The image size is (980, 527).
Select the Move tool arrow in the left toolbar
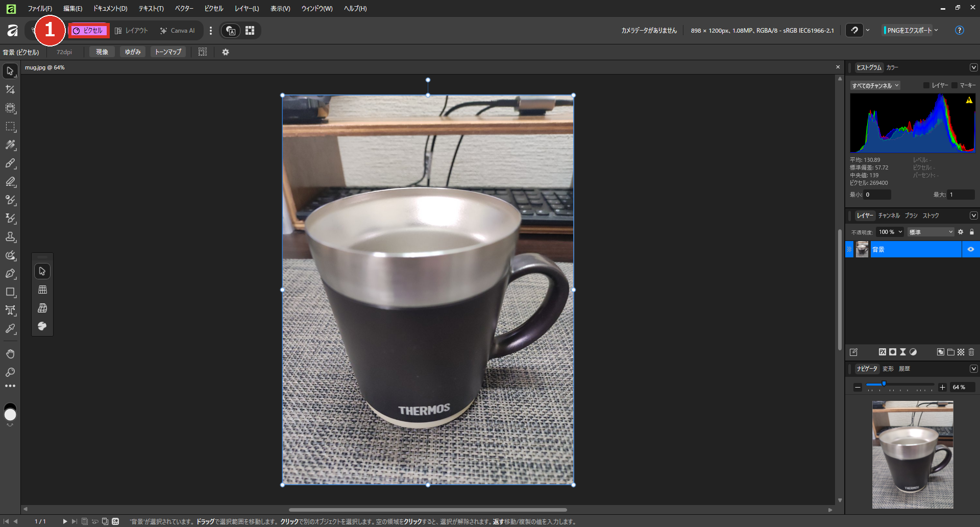[x=10, y=71]
